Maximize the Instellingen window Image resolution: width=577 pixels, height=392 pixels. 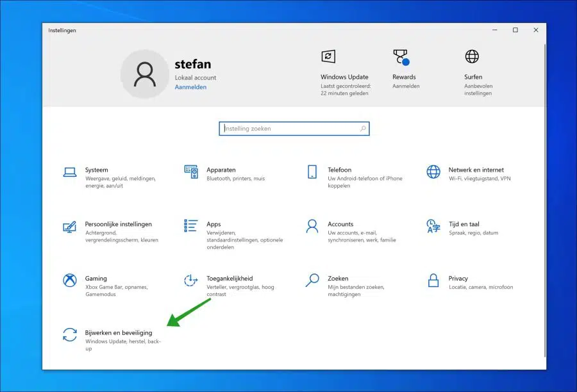point(515,30)
